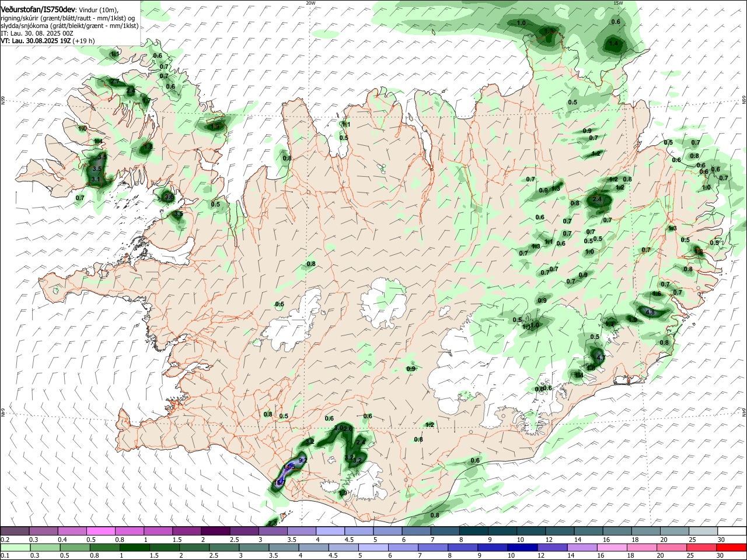The height and width of the screenshot is (560, 747).
Task: Select the pale mint first swatch of the rain scale
Action: click(15, 548)
